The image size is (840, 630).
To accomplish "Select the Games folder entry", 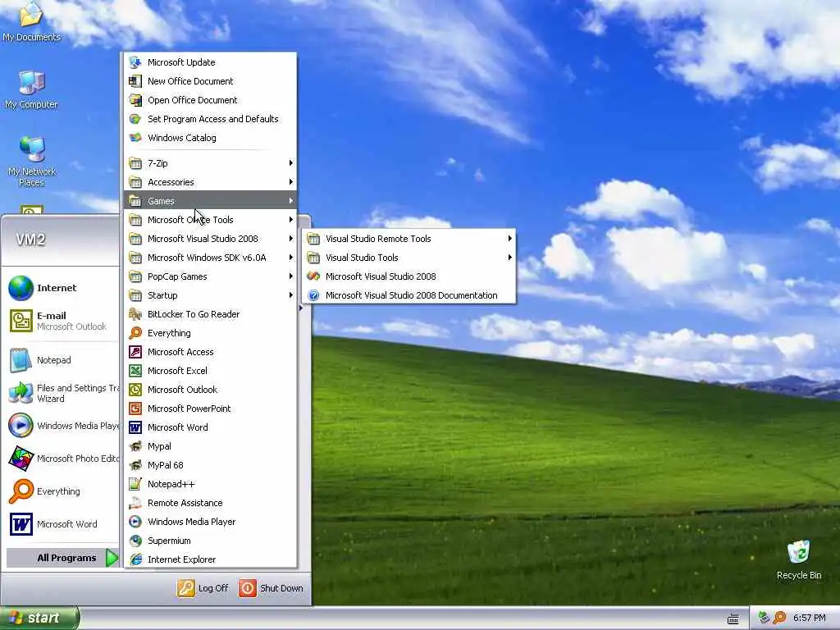I will [210, 201].
